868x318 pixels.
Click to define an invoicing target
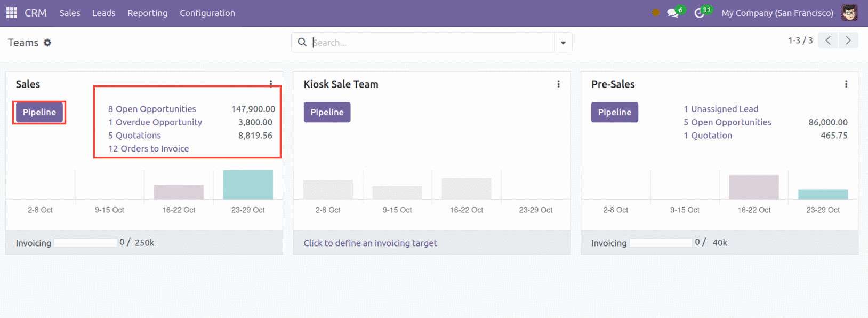tap(370, 243)
